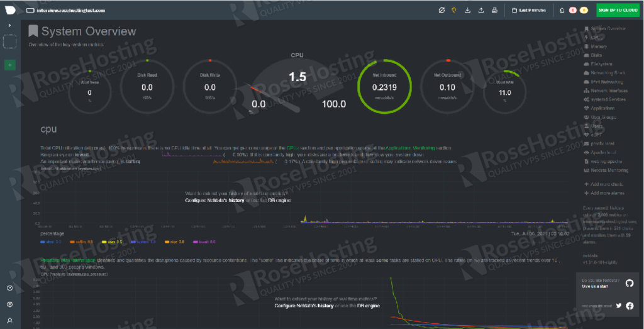Click the node hostname in the top bar
Screen dimensions: 644x329
(x=70, y=10)
